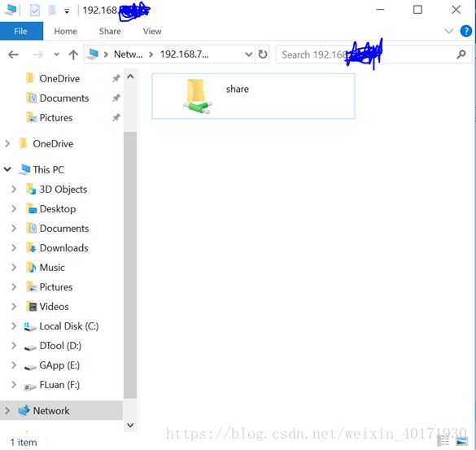Select Network in navigation pane
This screenshot has height=450, width=476.
(x=51, y=410)
